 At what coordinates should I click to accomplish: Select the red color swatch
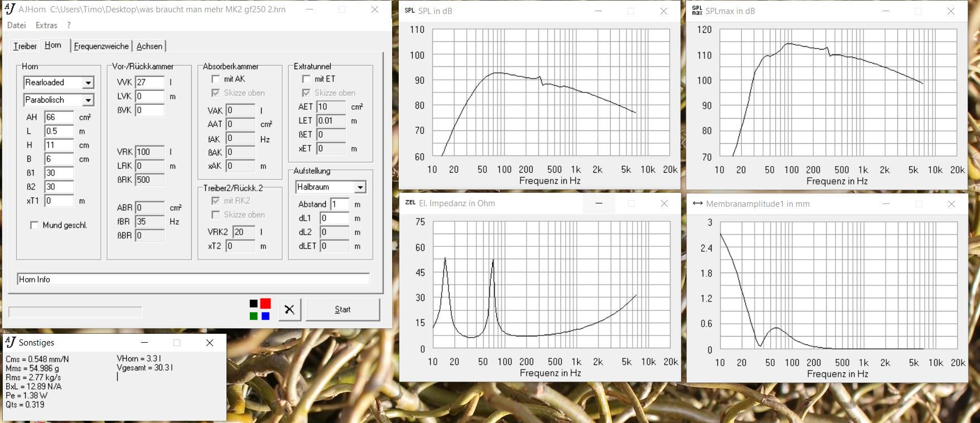pos(265,303)
